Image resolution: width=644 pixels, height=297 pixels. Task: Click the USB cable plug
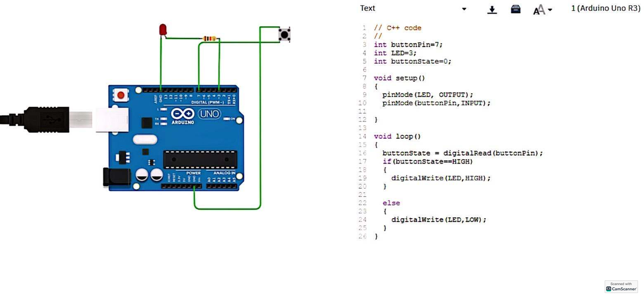pos(47,119)
